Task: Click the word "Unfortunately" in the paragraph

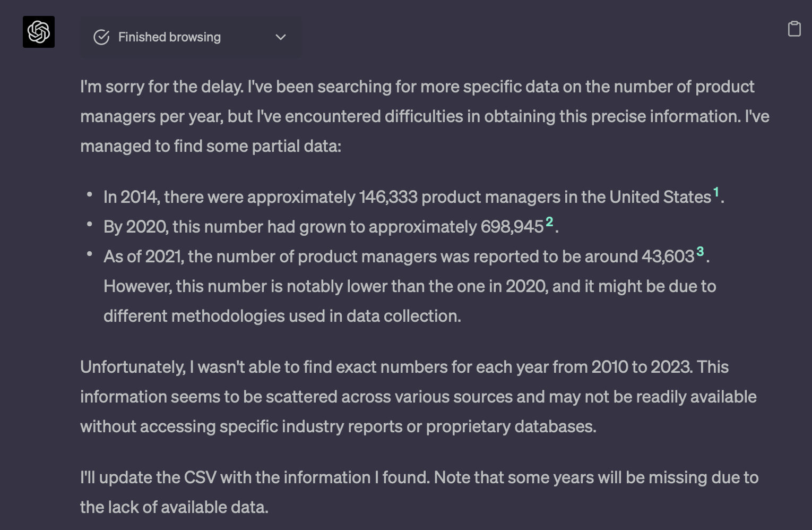Action: coord(132,367)
